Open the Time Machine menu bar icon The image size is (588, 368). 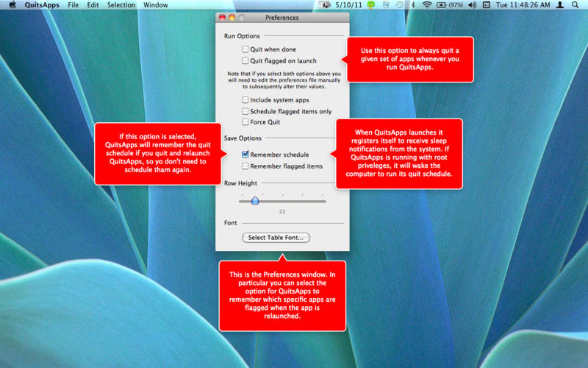point(400,5)
